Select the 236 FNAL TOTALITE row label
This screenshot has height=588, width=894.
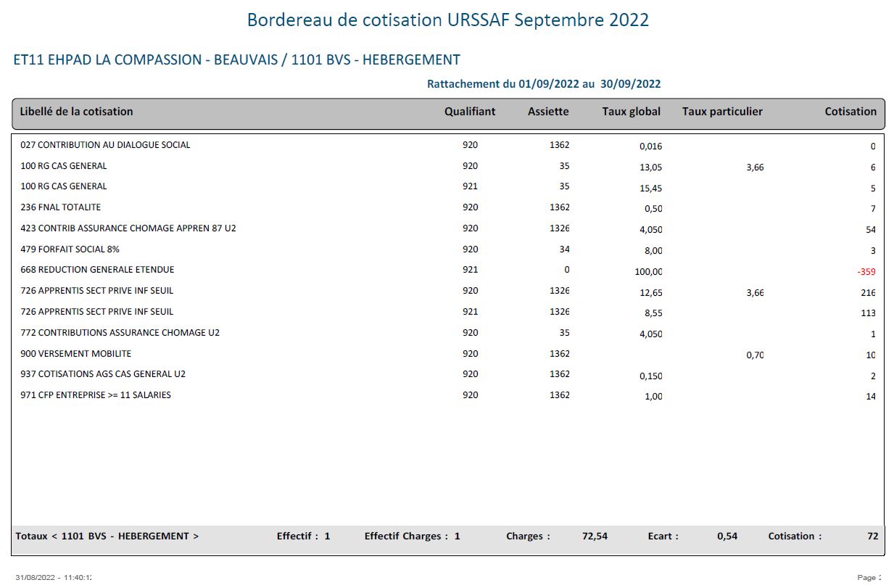(x=61, y=207)
